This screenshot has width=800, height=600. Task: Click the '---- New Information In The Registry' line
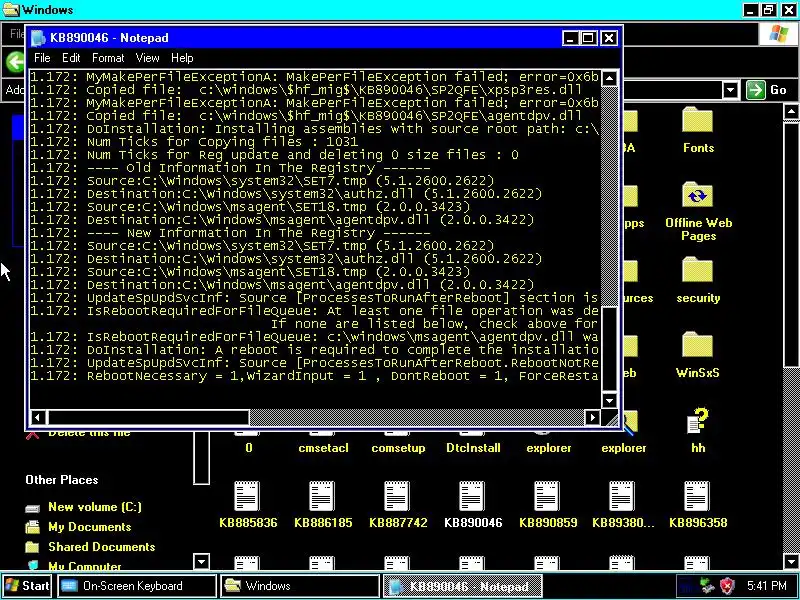tap(230, 233)
